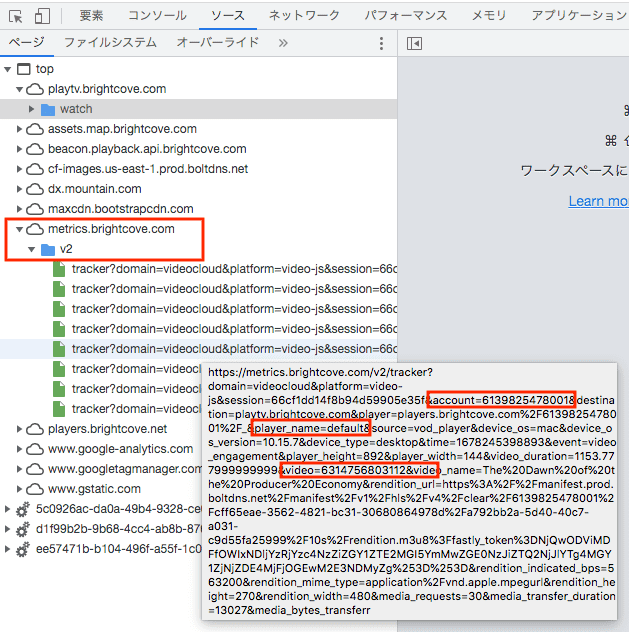Click the ee57471b worker gear icon
Screen dimensions: 629x632
point(23,549)
